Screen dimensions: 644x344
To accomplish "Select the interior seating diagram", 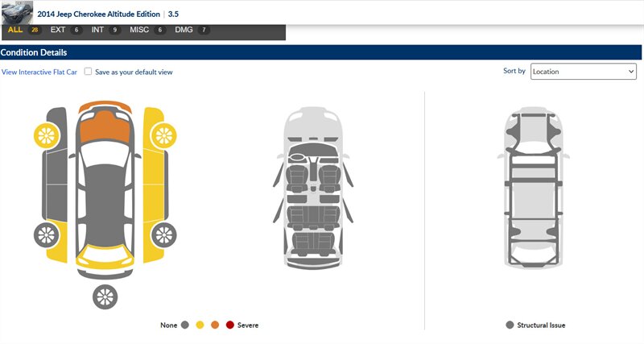I will [312, 189].
